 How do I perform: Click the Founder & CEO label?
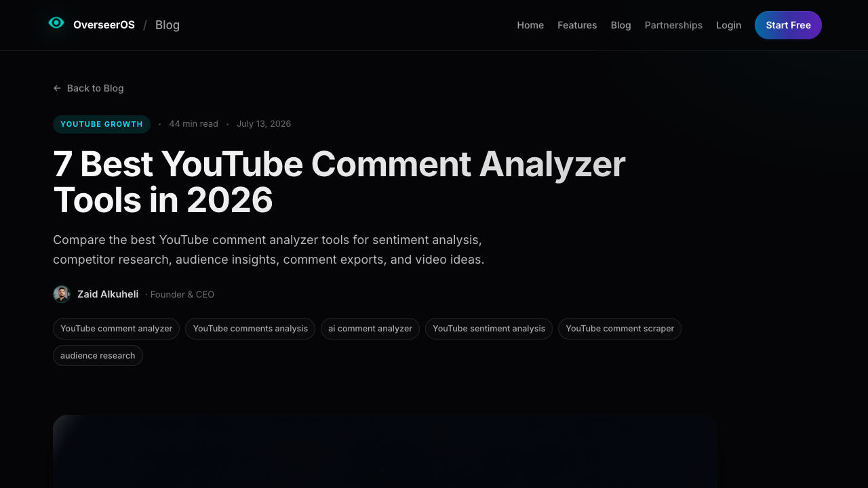(x=182, y=294)
